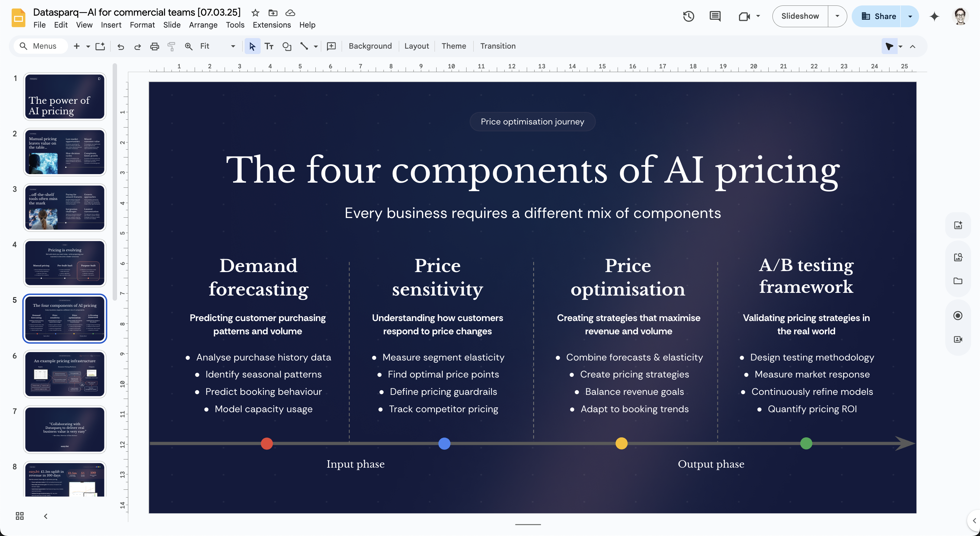Open the Arrange menu

pyautogui.click(x=203, y=25)
